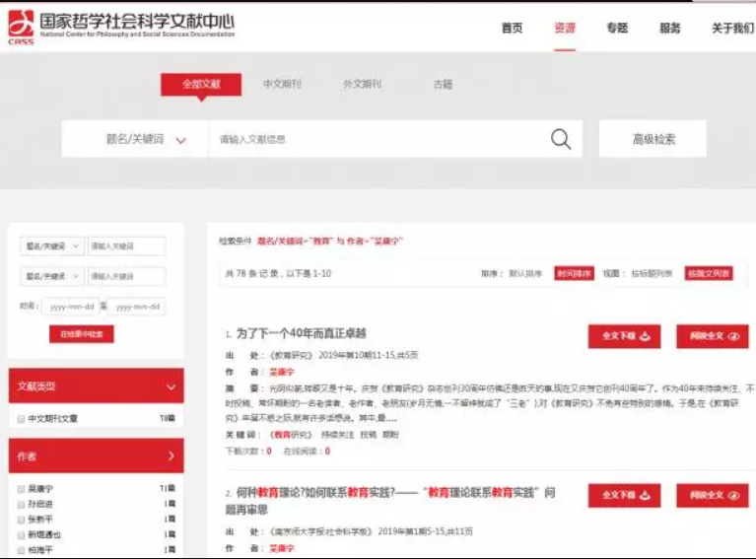Screen dimensions: 756x559
Task: Check the fourth author checkbox above 柏海平
Action: coord(21,535)
